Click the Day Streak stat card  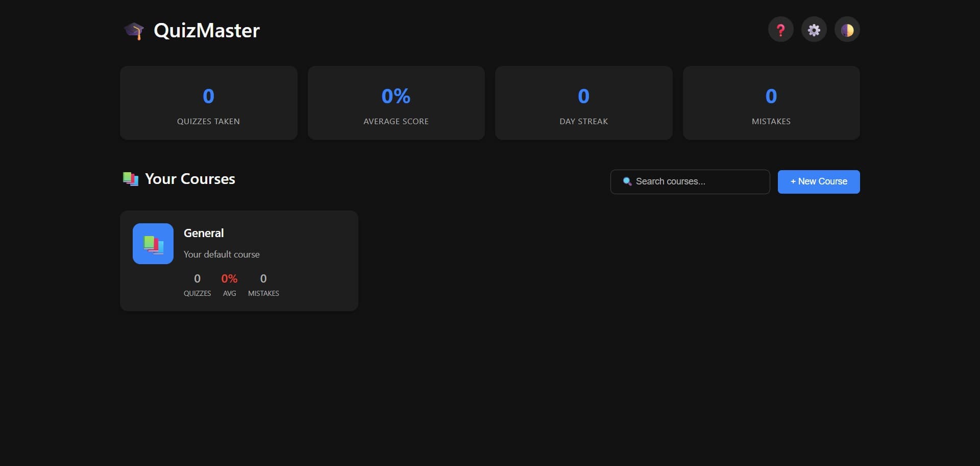(583, 103)
